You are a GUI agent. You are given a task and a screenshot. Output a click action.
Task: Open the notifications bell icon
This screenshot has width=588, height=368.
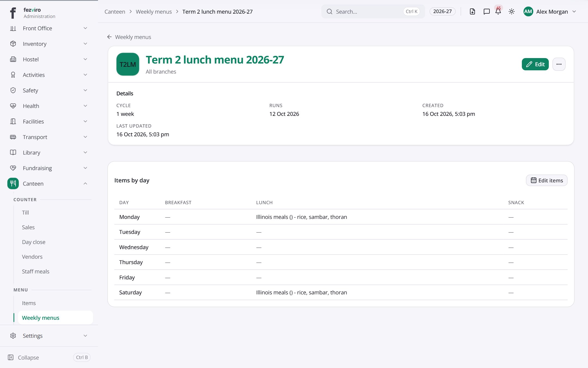tap(498, 11)
